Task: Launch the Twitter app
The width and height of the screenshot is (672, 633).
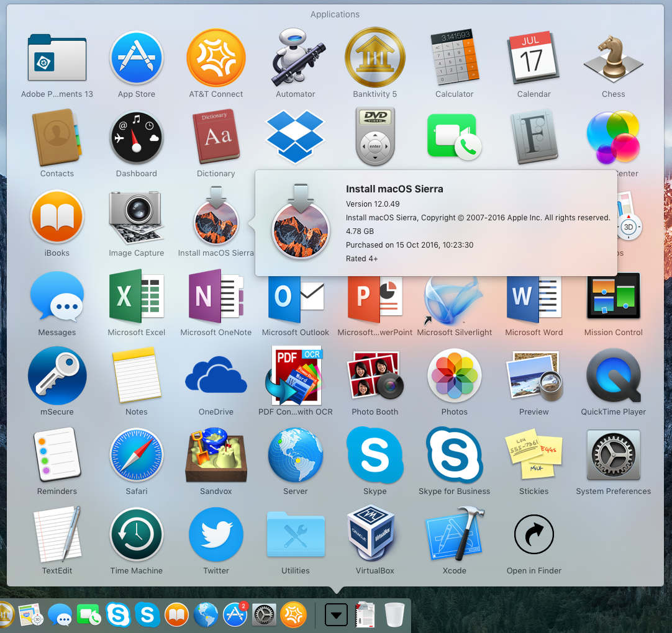Action: 216,534
